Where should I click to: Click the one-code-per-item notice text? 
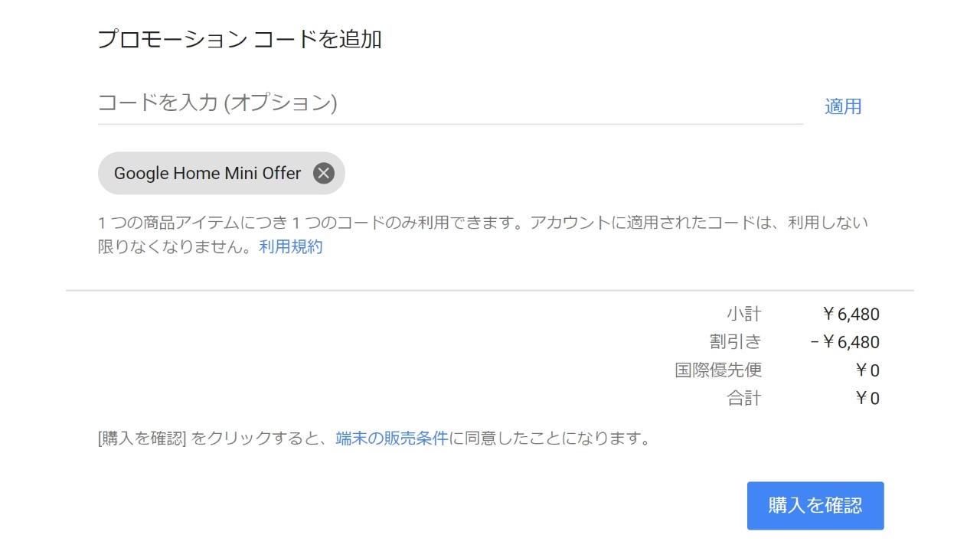click(x=482, y=223)
